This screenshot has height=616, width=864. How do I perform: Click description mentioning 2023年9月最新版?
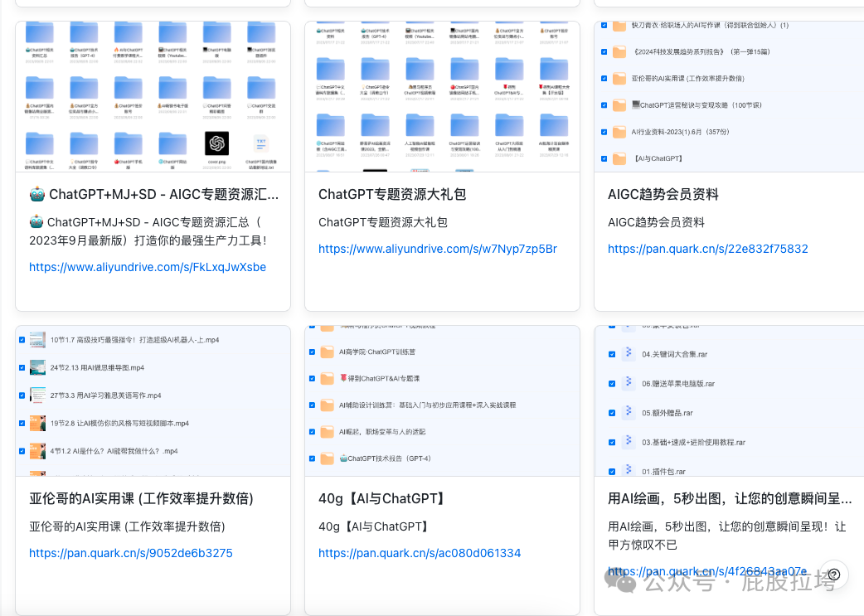pos(148,231)
